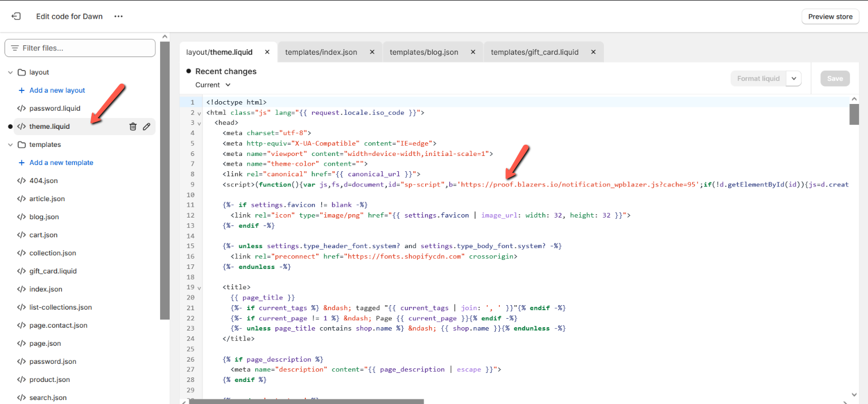The image size is (868, 404).
Task: Open page.contact.json file
Action: 58,325
